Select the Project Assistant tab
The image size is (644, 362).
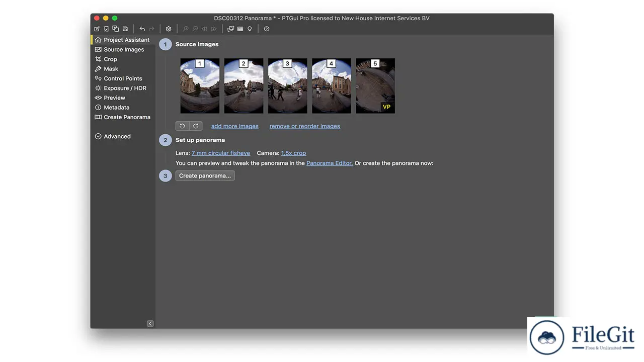click(x=123, y=40)
